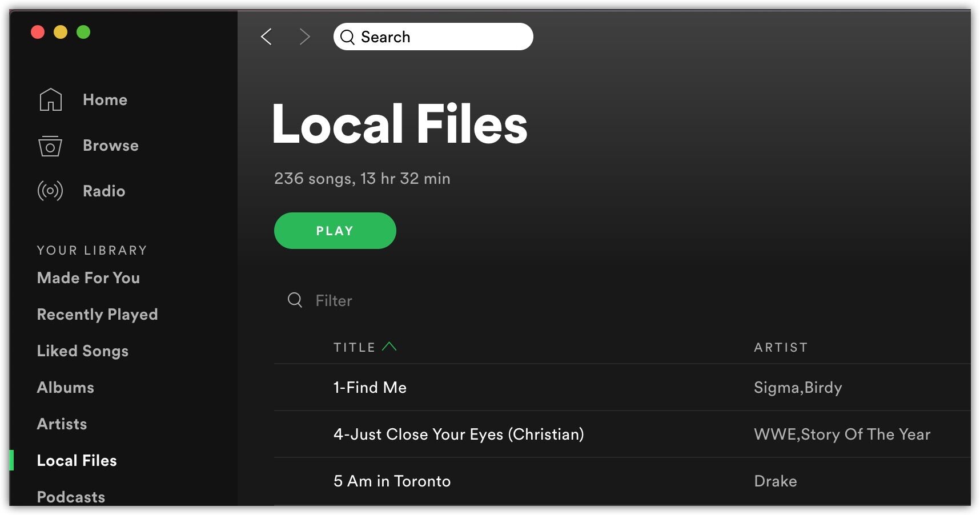The height and width of the screenshot is (515, 980).
Task: Click the Filter text field
Action: pyautogui.click(x=400, y=301)
